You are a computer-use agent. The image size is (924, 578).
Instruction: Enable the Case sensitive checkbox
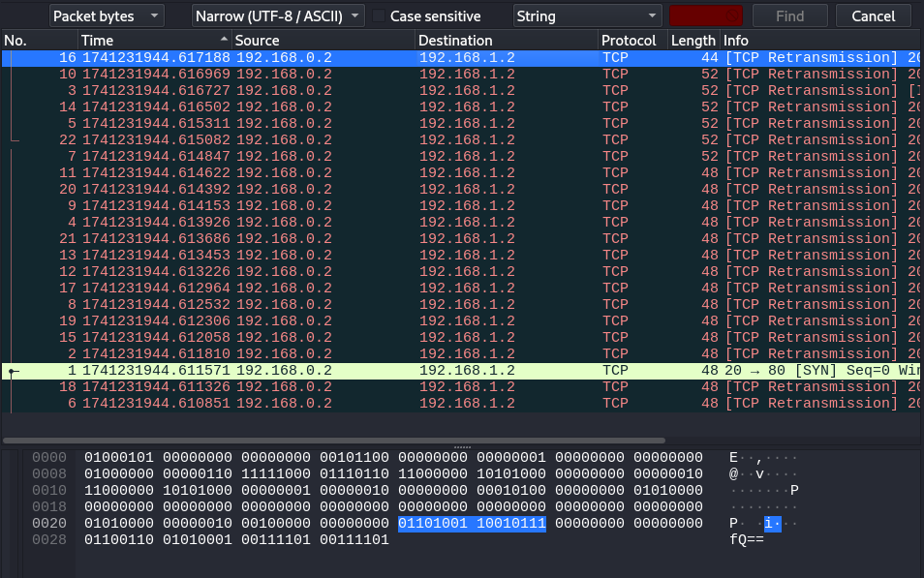click(380, 16)
